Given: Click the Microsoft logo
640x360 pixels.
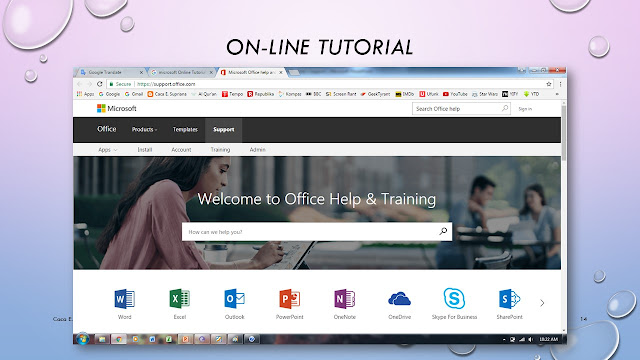Looking at the screenshot, I should click(x=116, y=108).
